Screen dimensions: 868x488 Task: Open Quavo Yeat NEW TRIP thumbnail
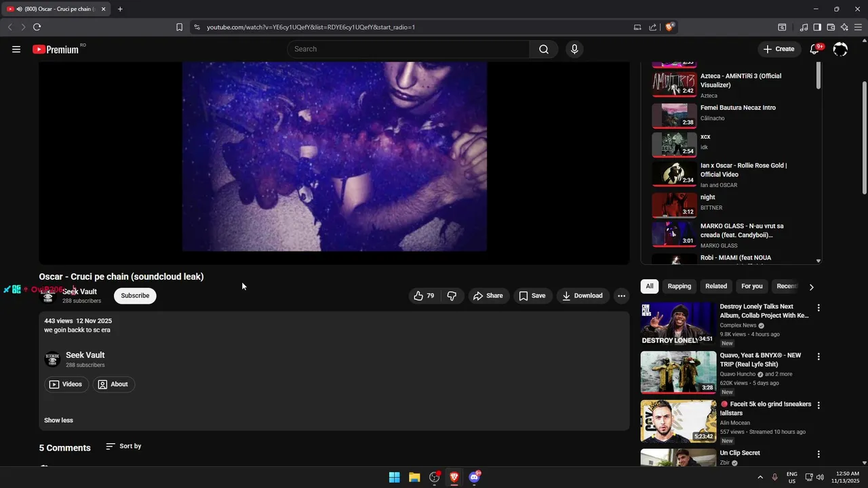pyautogui.click(x=678, y=372)
